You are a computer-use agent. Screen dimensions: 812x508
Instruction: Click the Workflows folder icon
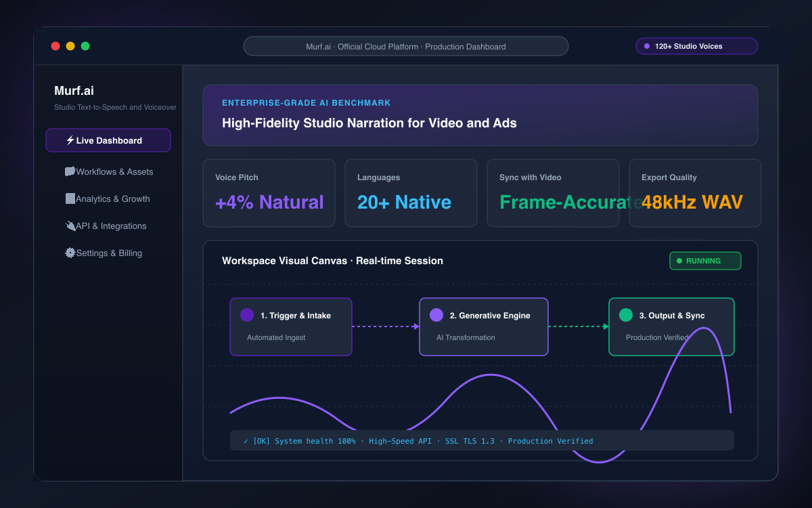pyautogui.click(x=70, y=171)
